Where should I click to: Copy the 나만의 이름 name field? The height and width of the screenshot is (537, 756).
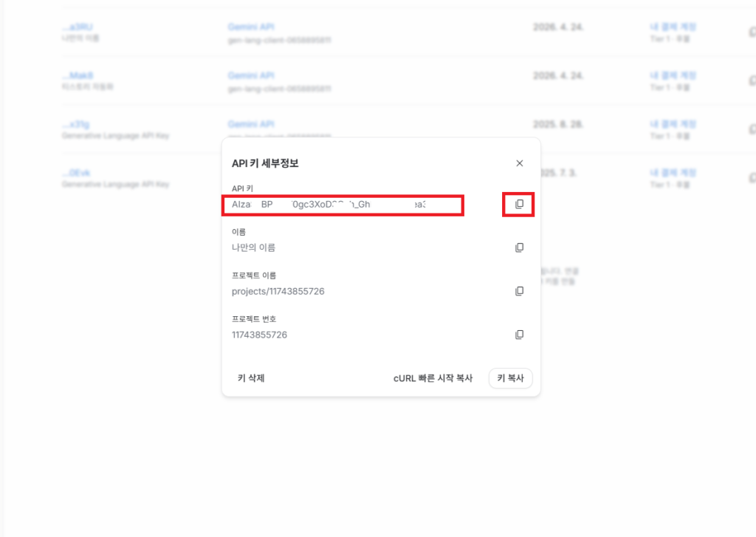tap(519, 247)
